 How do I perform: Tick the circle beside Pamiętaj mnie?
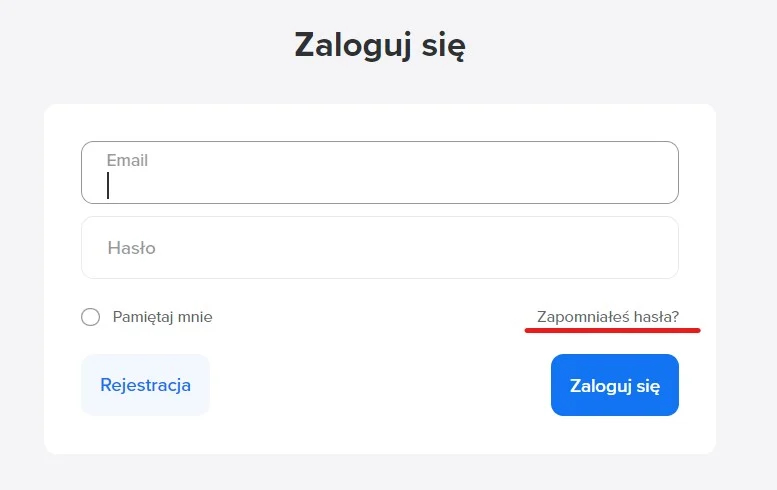(x=91, y=317)
